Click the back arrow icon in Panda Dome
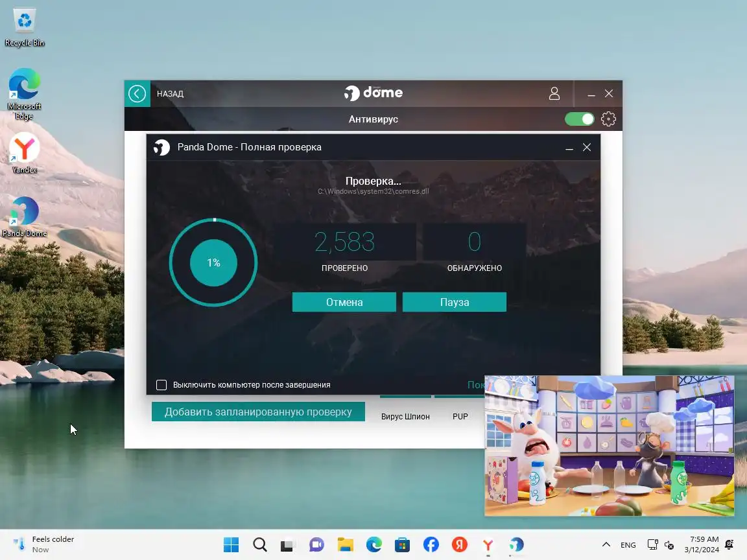This screenshot has height=560, width=747. click(x=137, y=93)
